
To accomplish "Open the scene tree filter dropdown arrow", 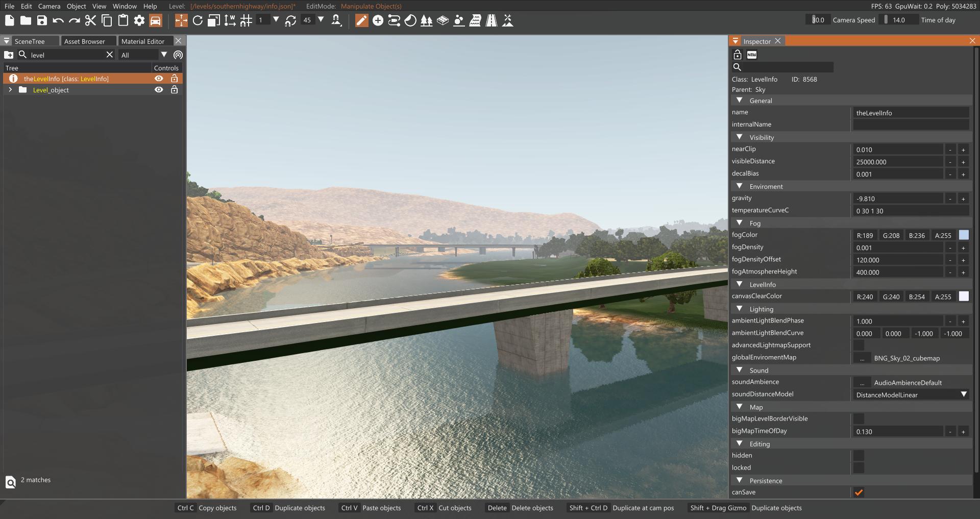I will (x=164, y=55).
